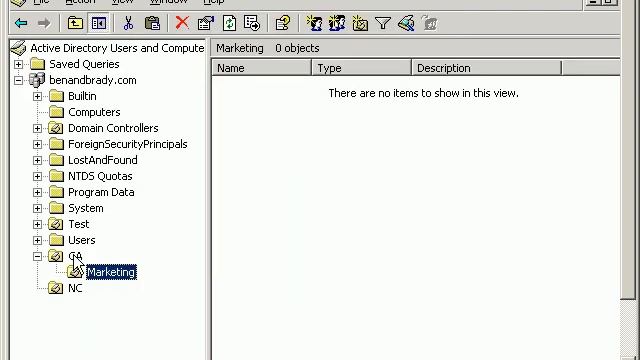Expand the NTDS Quotas node

(38, 176)
